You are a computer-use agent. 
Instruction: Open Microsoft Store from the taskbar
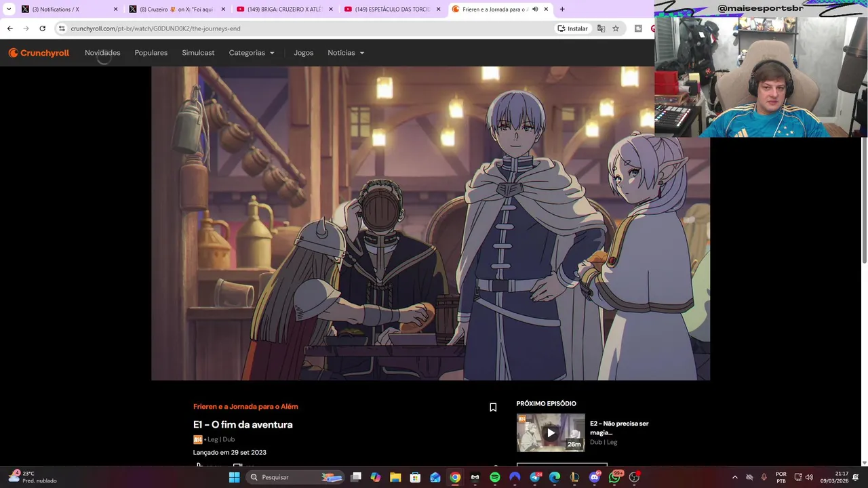tap(415, 477)
